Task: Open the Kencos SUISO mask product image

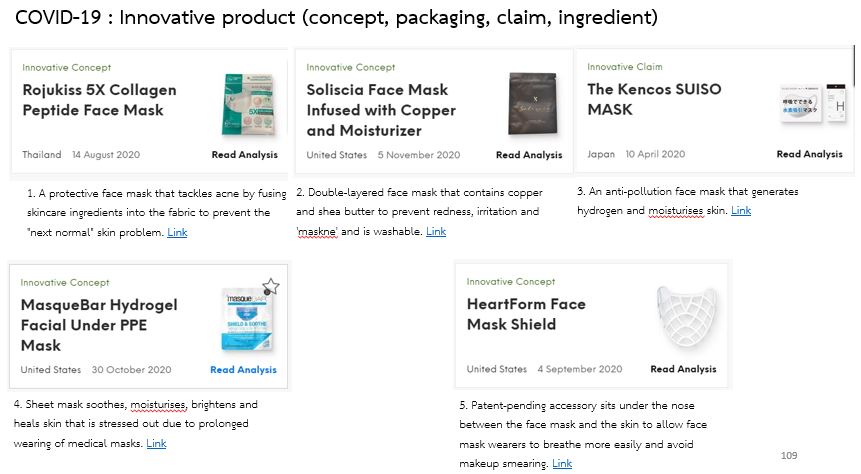Action: tap(813, 103)
